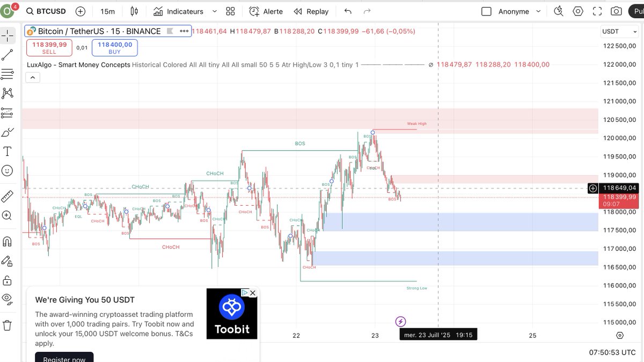
Task: Take a snapshot with the camera icon
Action: click(x=617, y=11)
